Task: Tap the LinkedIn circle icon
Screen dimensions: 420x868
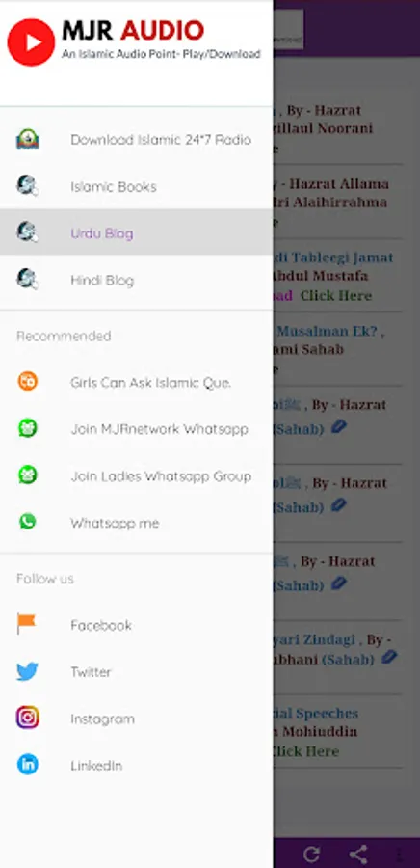Action: click(27, 765)
